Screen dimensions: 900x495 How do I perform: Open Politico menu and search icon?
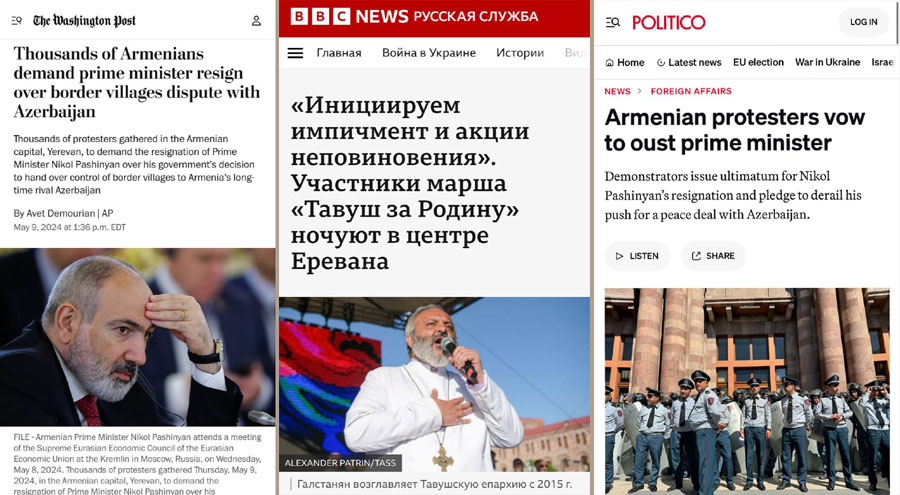coord(612,22)
